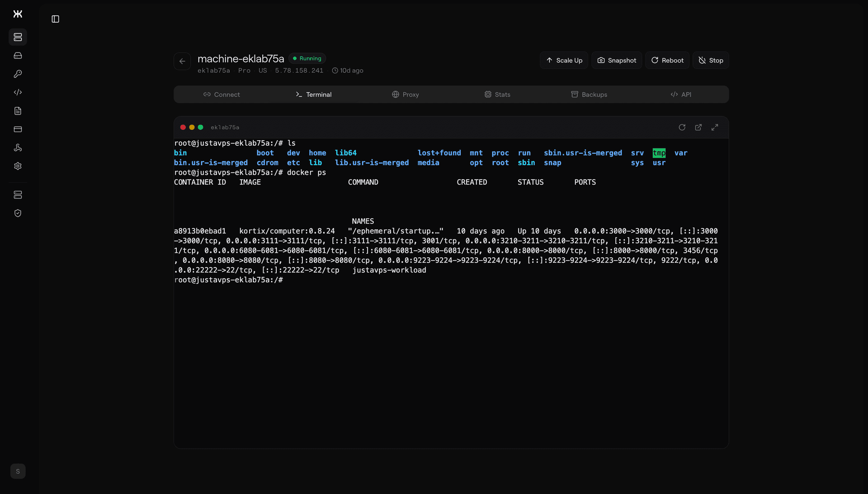The image size is (868, 494).
Task: Click the image name kortix/computer:0.8.24
Action: coord(287,231)
